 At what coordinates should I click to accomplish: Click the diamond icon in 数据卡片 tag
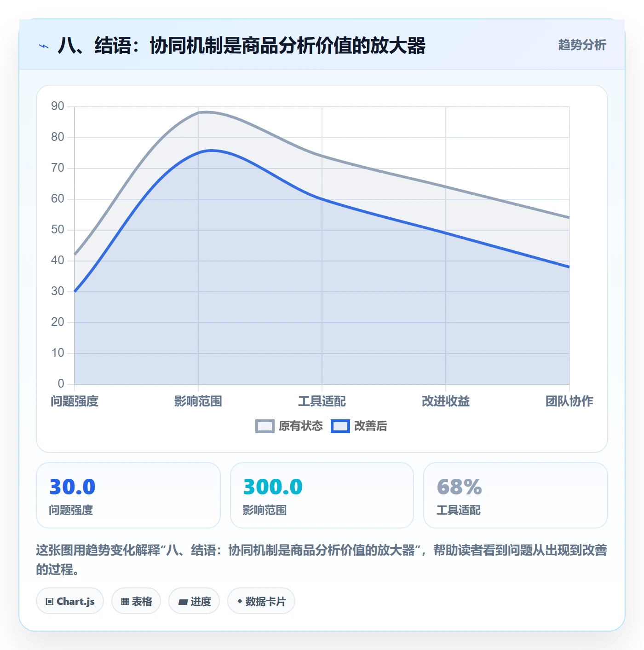pos(240,601)
